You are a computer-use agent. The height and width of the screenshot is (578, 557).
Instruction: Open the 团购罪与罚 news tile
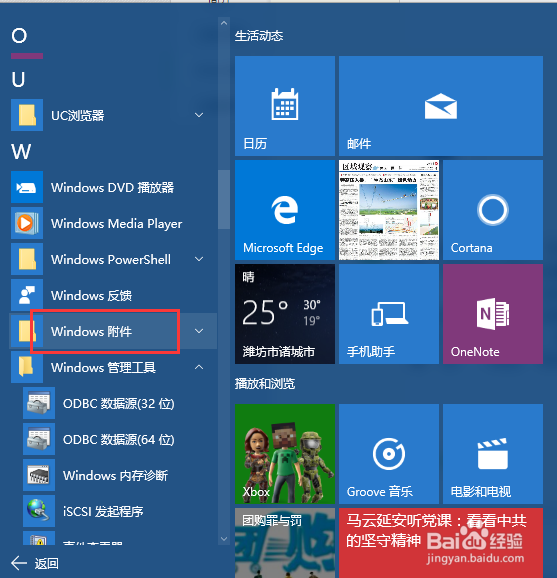(285, 543)
